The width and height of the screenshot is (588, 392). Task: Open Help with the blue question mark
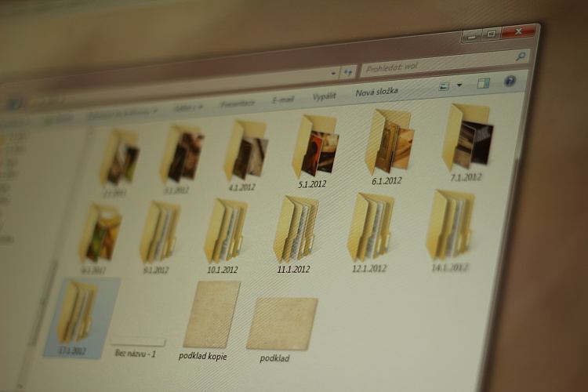click(510, 81)
